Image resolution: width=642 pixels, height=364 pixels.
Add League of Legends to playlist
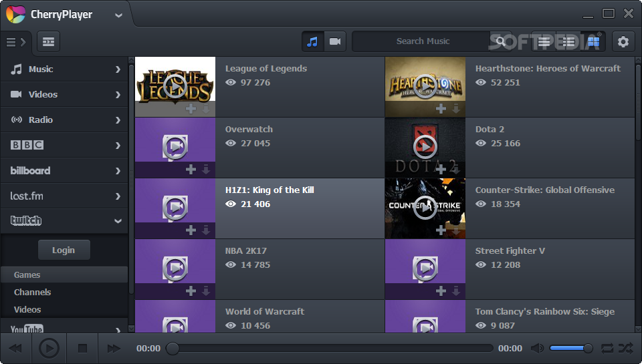click(x=191, y=108)
